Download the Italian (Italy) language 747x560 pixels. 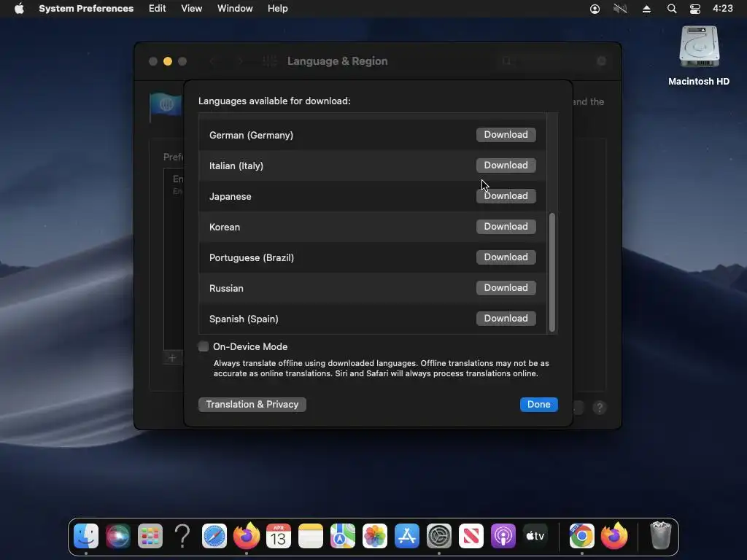(x=506, y=166)
